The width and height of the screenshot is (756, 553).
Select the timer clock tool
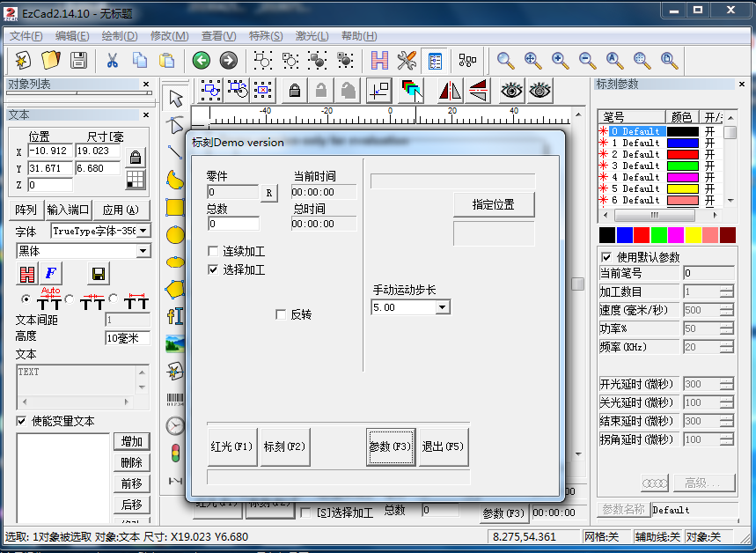[175, 426]
